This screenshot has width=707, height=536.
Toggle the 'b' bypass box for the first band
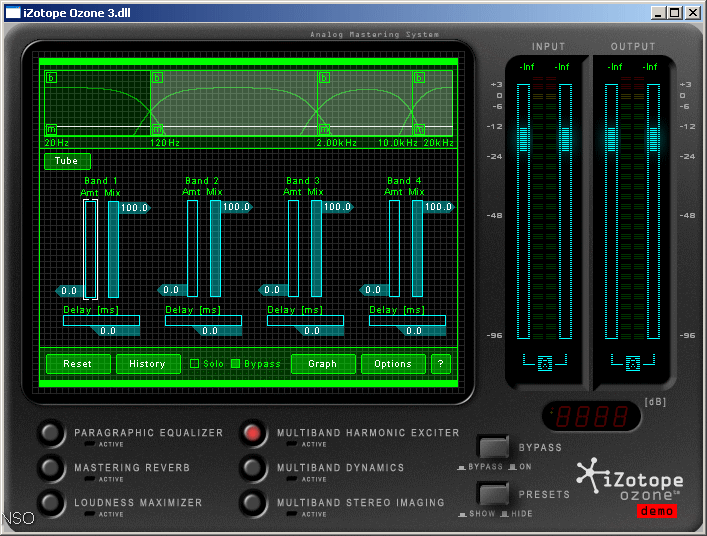(51, 78)
